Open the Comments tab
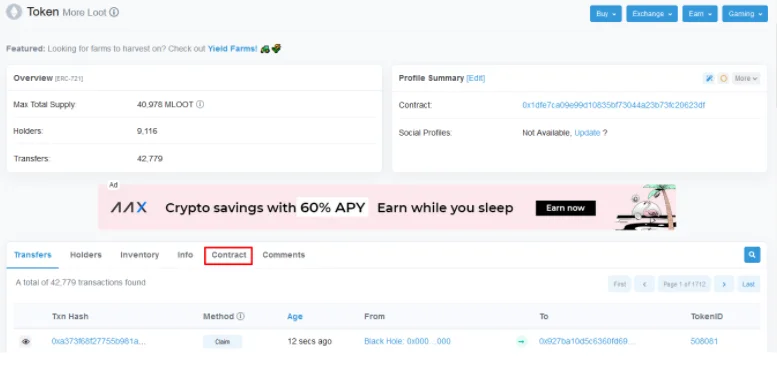 283,255
